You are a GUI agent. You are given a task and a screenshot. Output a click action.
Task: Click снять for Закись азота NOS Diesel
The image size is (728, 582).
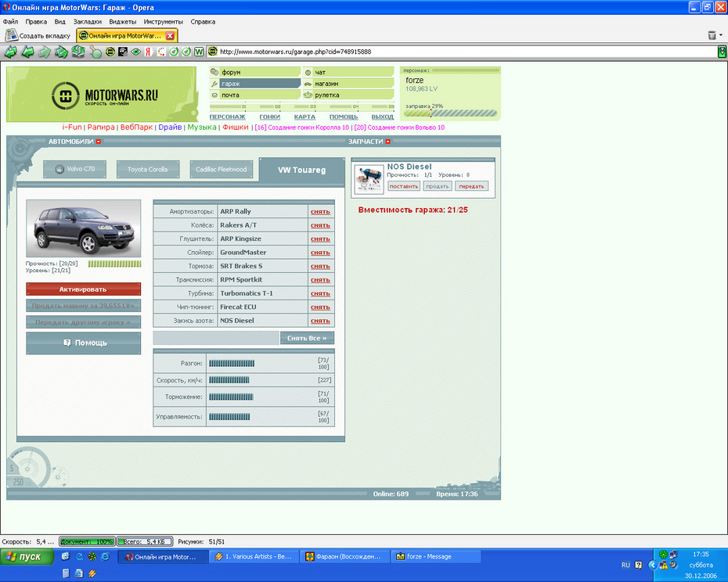(x=320, y=322)
